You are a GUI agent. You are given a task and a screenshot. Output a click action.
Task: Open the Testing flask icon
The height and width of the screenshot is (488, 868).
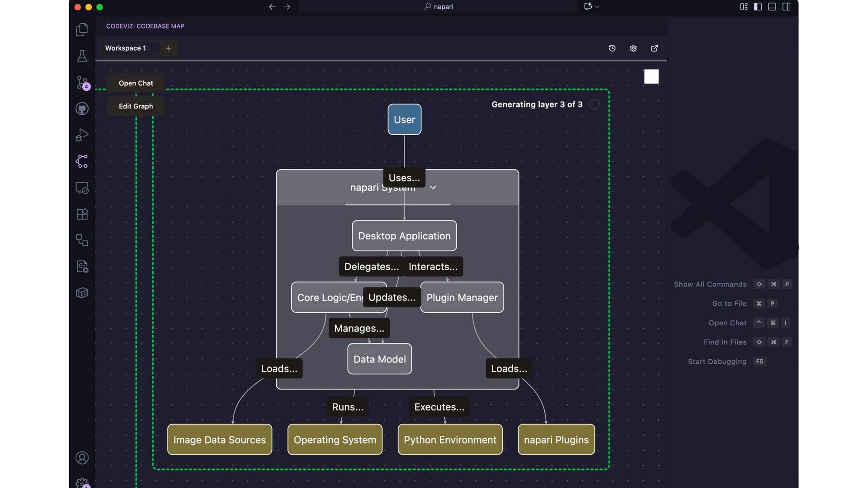[82, 56]
